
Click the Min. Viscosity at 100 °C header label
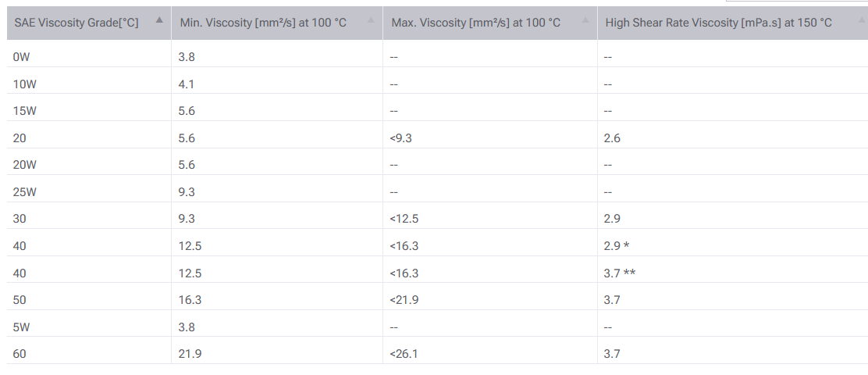pos(263,23)
